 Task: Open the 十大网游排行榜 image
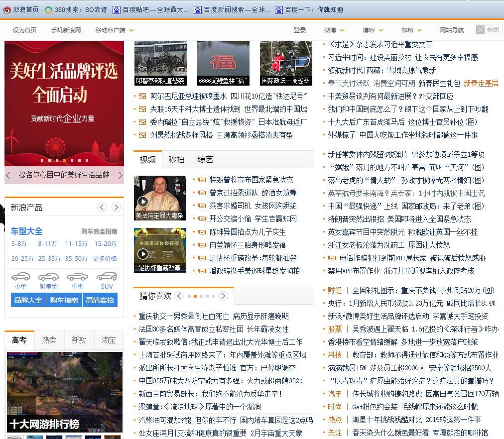pyautogui.click(x=65, y=392)
